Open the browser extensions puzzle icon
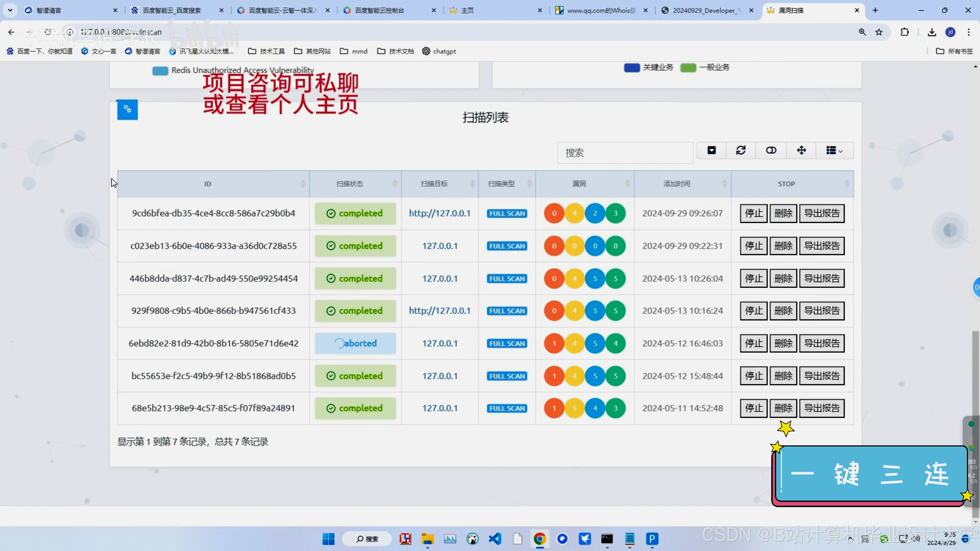980x551 pixels. 905,32
